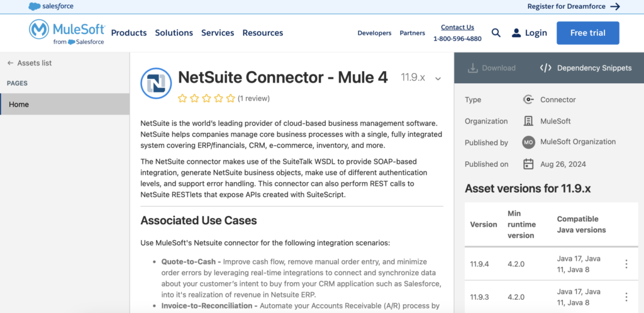Select the Home page in sidebar

(x=65, y=104)
